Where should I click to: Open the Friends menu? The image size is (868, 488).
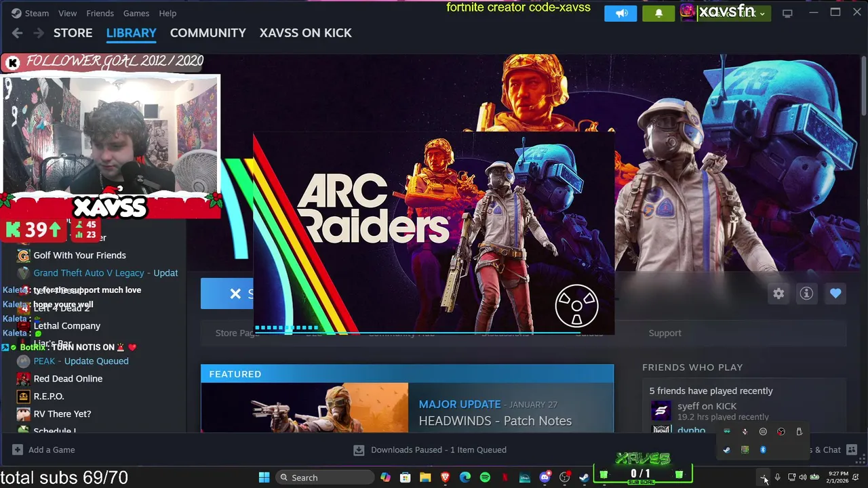pos(100,13)
